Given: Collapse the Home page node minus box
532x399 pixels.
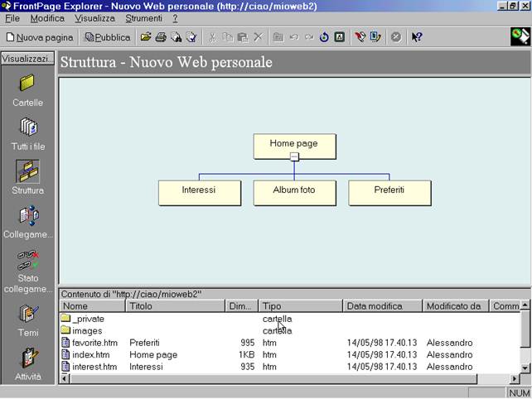Looking at the screenshot, I should click(x=294, y=156).
